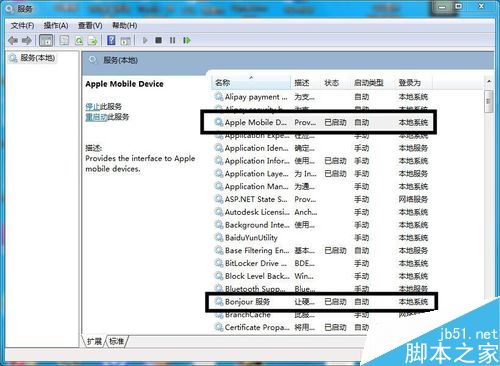
Task: Click the gear icon beside Background Inte...
Action: point(219,225)
